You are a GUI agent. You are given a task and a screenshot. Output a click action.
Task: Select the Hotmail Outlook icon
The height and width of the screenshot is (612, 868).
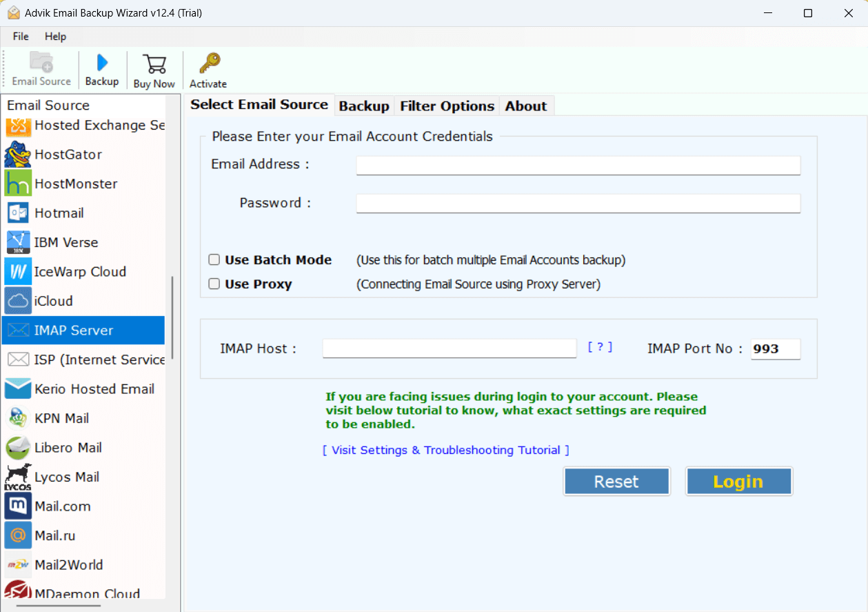[x=18, y=213]
